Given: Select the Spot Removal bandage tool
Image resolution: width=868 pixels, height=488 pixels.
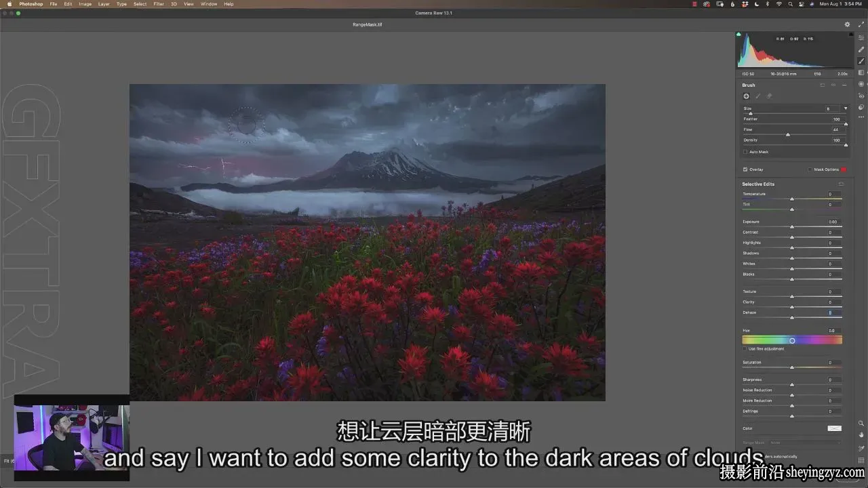Looking at the screenshot, I should click(861, 49).
